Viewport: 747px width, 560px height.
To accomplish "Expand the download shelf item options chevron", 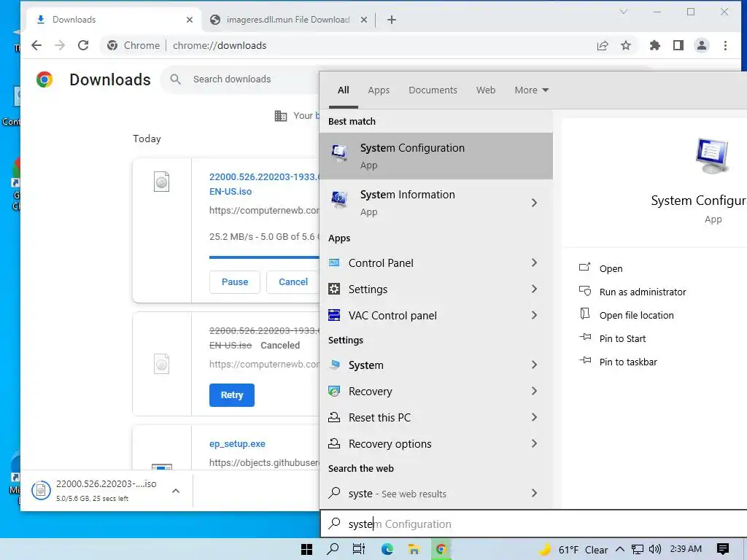I will point(176,491).
